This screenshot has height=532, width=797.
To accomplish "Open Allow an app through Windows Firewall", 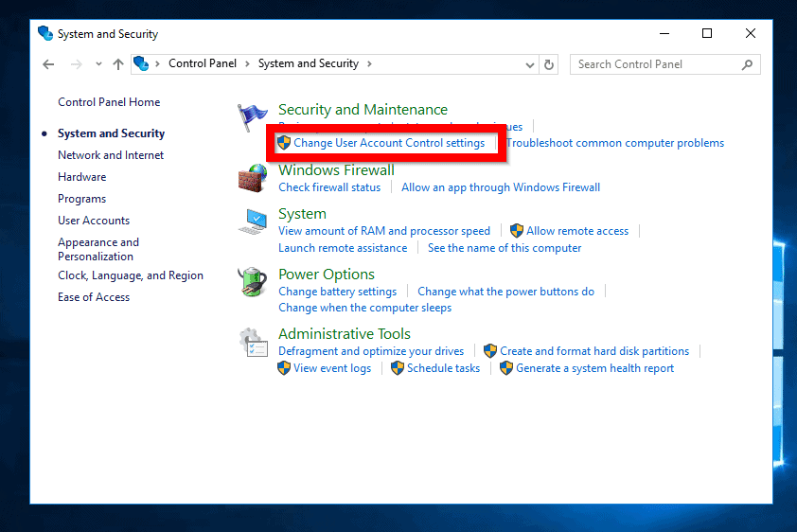I will coord(501,187).
